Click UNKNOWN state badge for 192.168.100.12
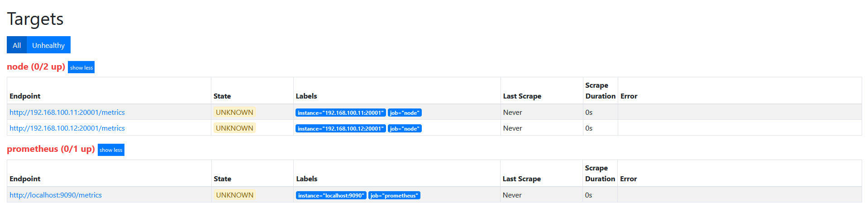The image size is (868, 207). coord(234,128)
